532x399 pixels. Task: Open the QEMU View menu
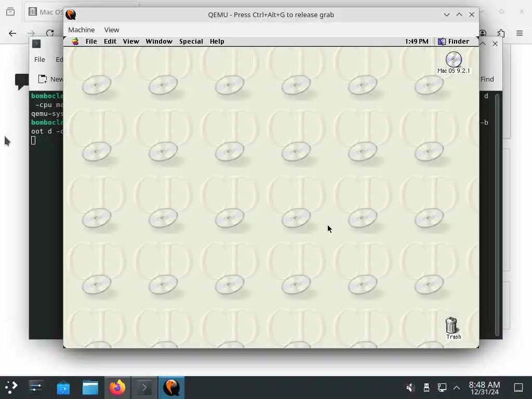112,30
